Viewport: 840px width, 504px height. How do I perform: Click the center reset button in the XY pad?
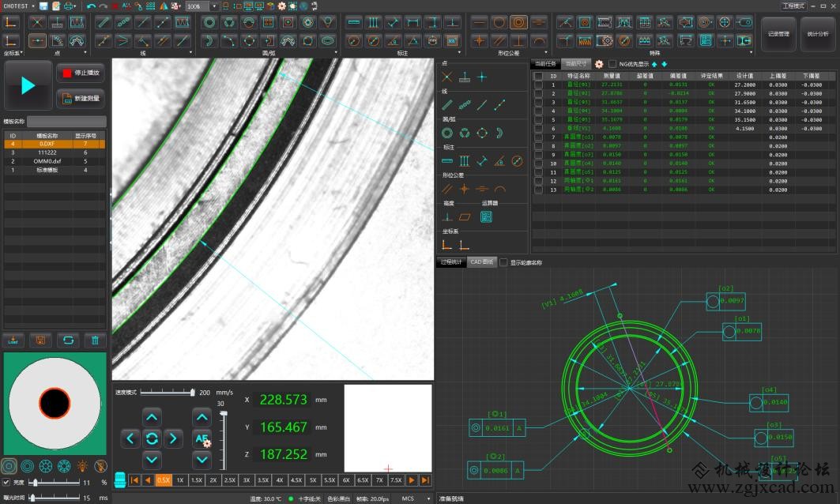152,438
